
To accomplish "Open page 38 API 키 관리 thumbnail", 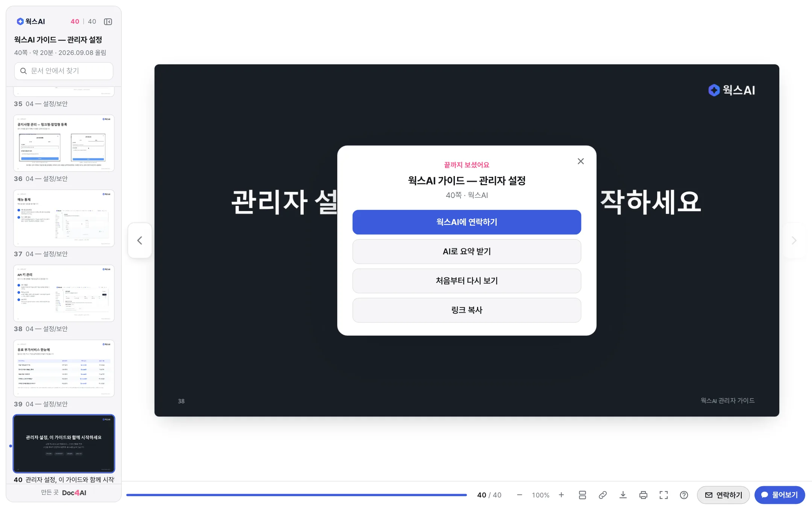I will click(64, 294).
